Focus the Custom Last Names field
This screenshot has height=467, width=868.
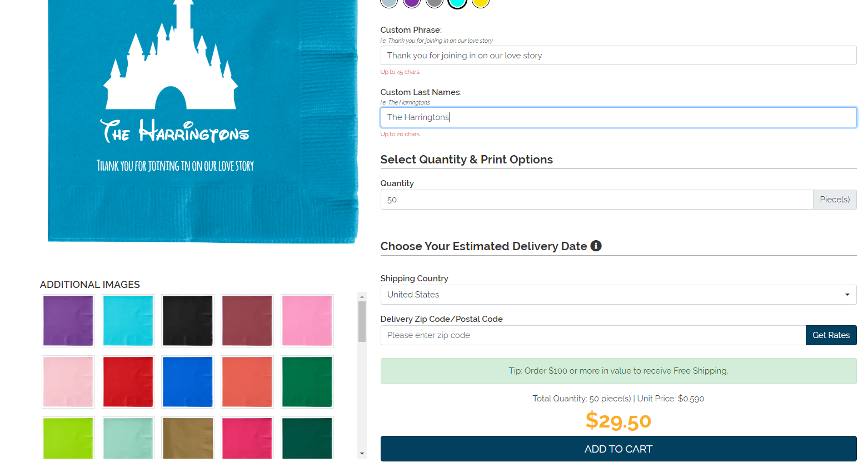pos(618,117)
